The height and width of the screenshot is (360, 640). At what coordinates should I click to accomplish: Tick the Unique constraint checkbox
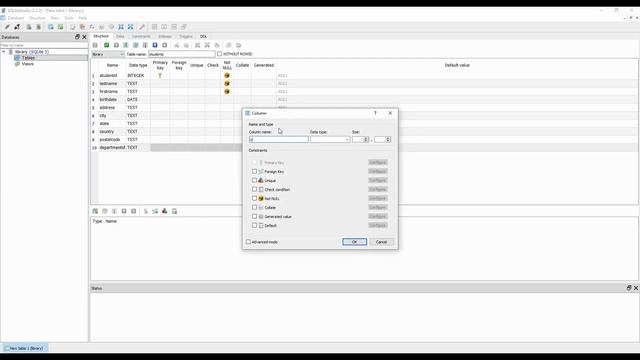(x=254, y=180)
